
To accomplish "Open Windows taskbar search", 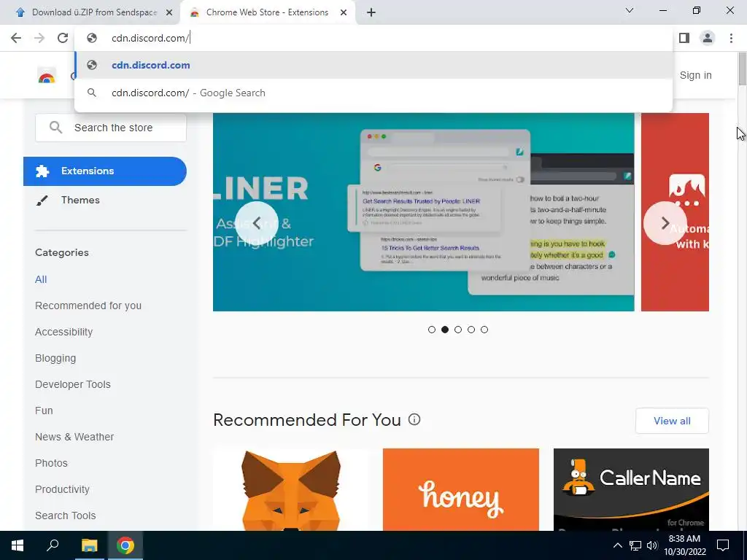I will pos(53,545).
